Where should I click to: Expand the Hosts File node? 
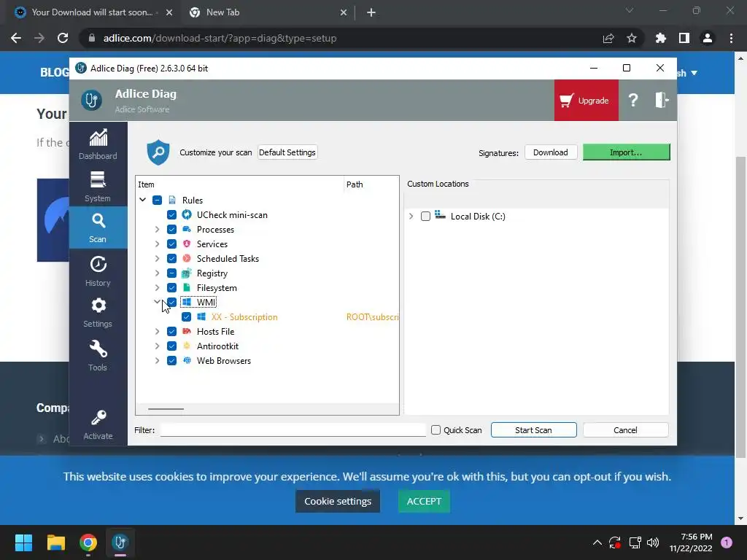[x=158, y=332]
